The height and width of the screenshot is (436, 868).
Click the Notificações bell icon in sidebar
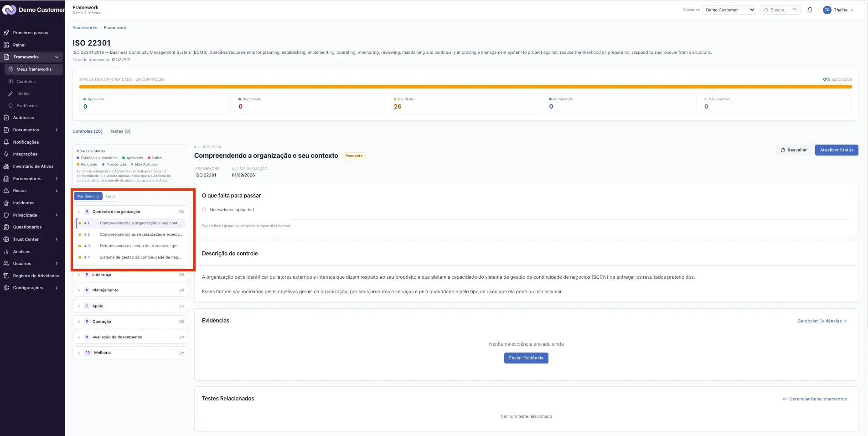pos(6,142)
